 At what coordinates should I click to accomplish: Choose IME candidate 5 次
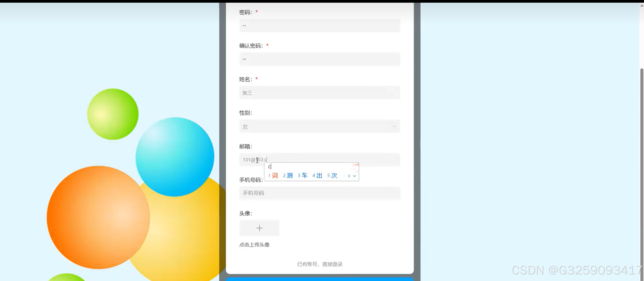pos(332,176)
